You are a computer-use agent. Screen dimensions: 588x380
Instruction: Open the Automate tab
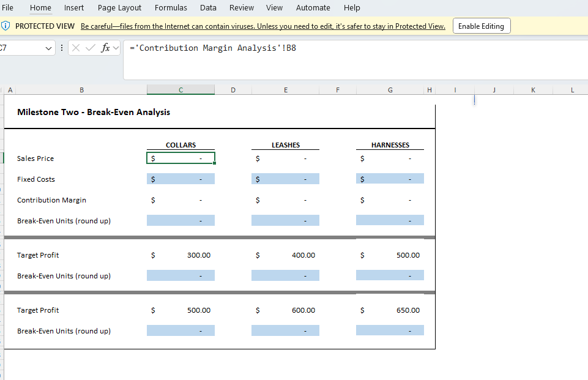(313, 7)
